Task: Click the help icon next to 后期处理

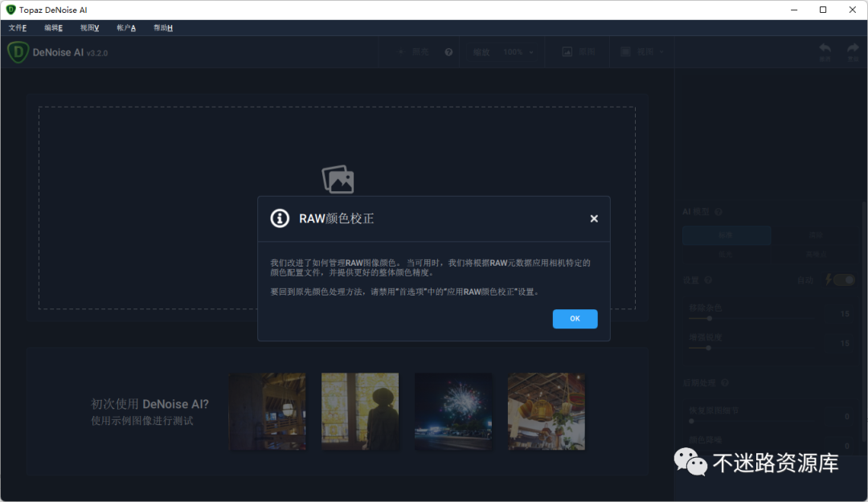Action: coord(725,382)
